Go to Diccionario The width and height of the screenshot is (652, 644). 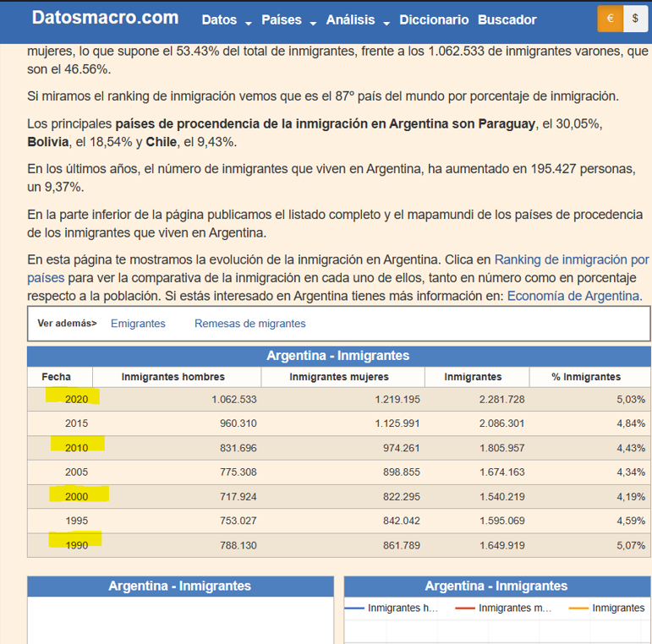pos(434,20)
